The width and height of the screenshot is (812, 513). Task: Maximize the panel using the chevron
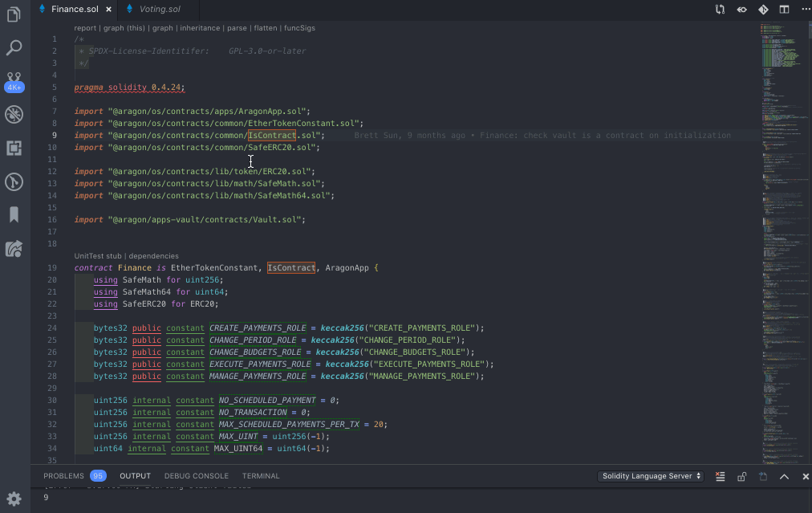coord(784,475)
